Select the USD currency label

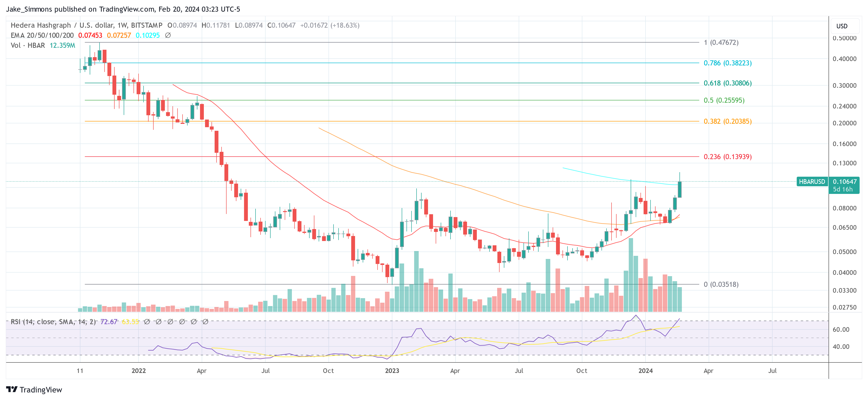click(x=842, y=26)
